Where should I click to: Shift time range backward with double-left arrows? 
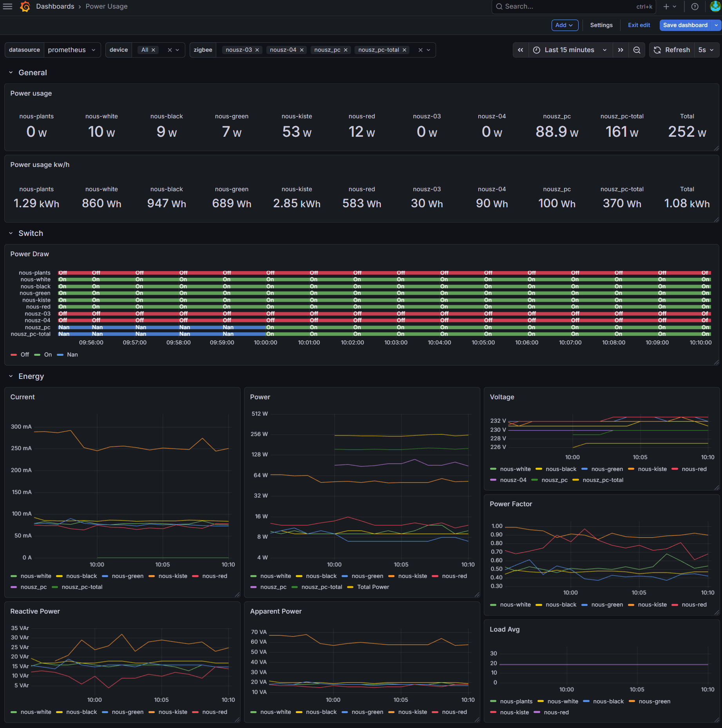pyautogui.click(x=520, y=50)
